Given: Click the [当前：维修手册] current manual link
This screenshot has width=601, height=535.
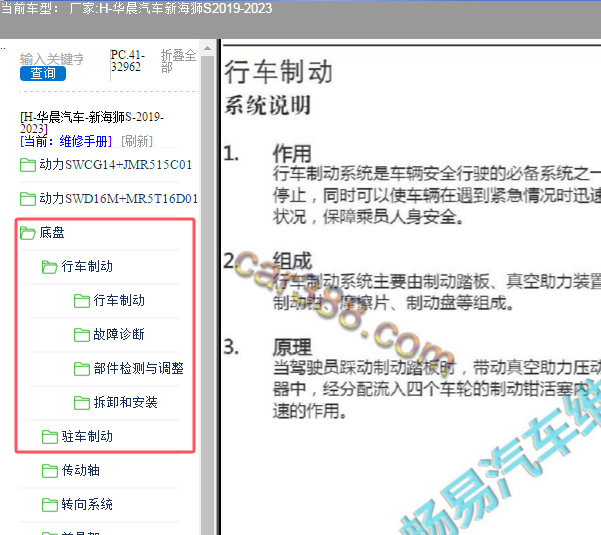Looking at the screenshot, I should (x=66, y=141).
